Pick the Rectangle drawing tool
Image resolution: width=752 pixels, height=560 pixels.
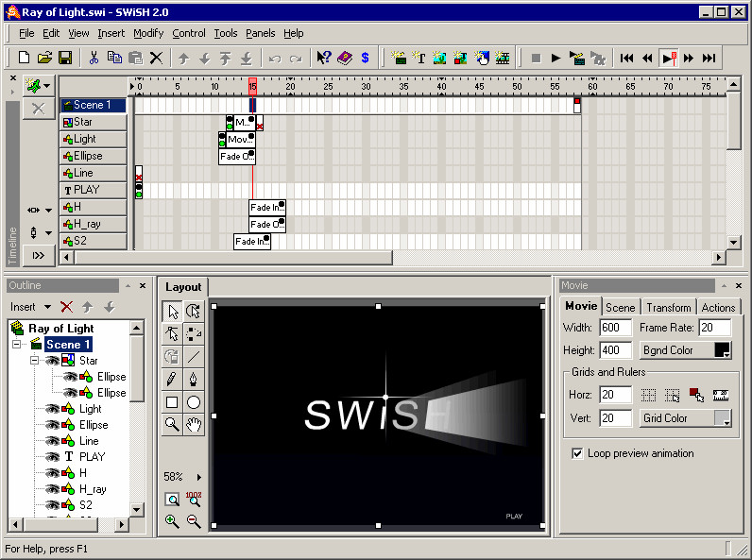coord(172,402)
